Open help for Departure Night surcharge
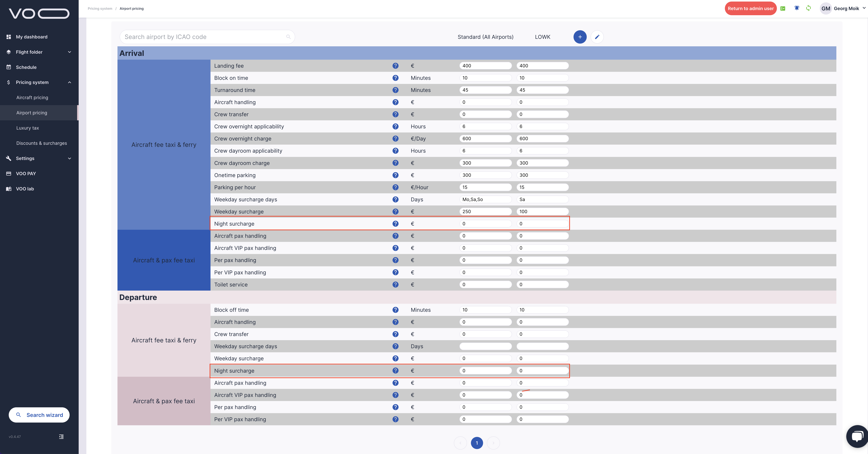 (395, 370)
